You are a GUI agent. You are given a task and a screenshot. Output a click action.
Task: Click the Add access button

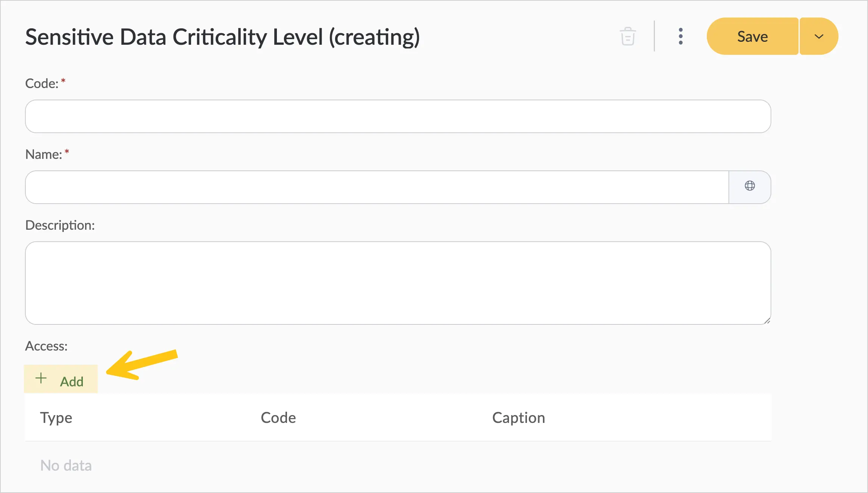pyautogui.click(x=61, y=379)
